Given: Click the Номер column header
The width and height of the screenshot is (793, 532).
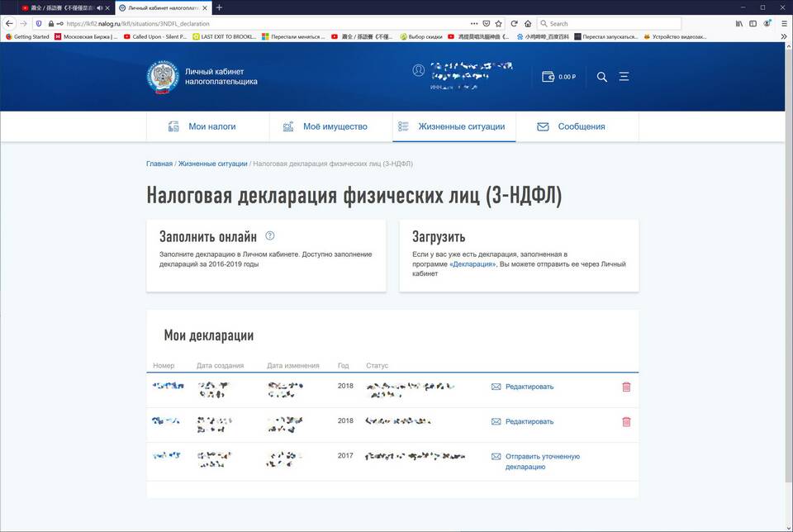Looking at the screenshot, I should pyautogui.click(x=164, y=366).
